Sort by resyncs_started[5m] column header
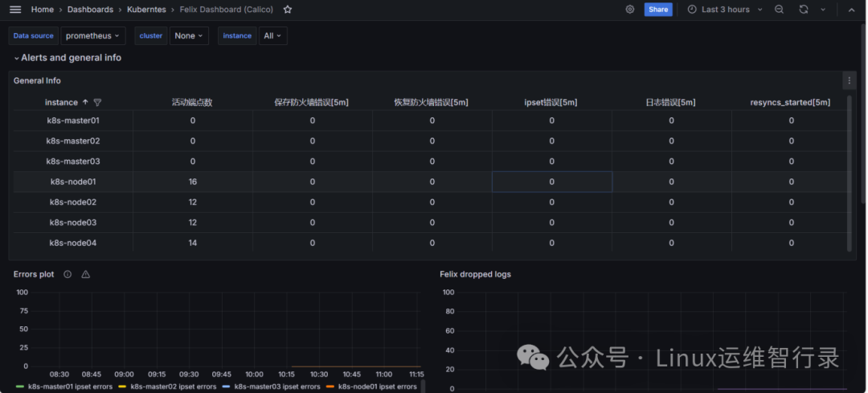This screenshot has width=868, height=393. click(x=791, y=102)
